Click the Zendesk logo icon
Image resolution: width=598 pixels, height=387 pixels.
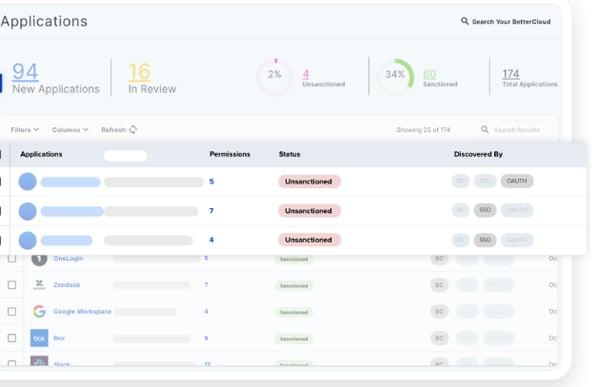coord(39,284)
